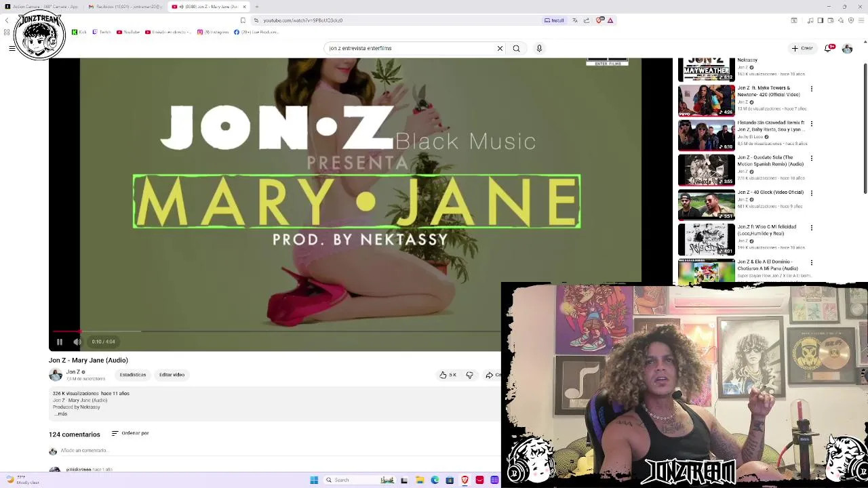The height and width of the screenshot is (488, 868).
Task: Open Microsoft Edge from taskbar
Action: pos(435,480)
